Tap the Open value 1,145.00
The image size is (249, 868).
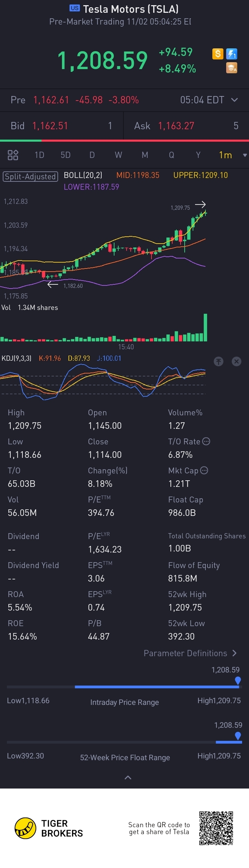point(105,426)
